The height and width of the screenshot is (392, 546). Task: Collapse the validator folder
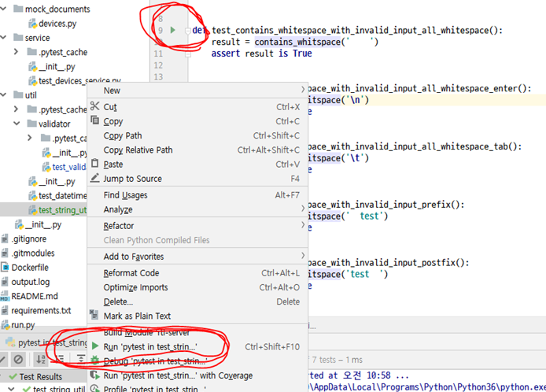pos(17,124)
